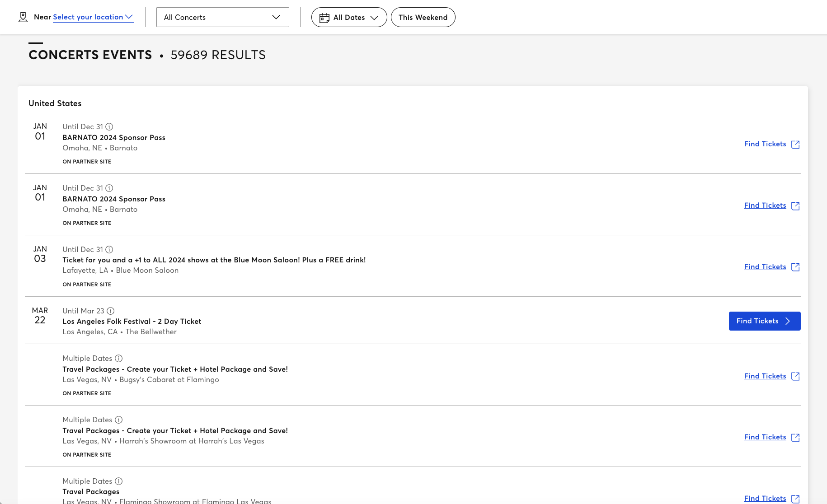Click info icon next to 'Until Mar 23'
This screenshot has height=504, width=827.
111,311
